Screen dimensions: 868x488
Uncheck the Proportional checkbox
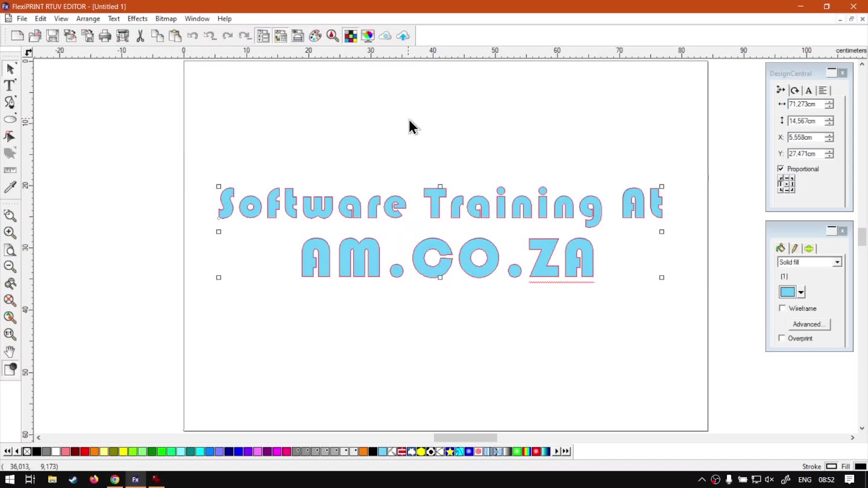781,169
